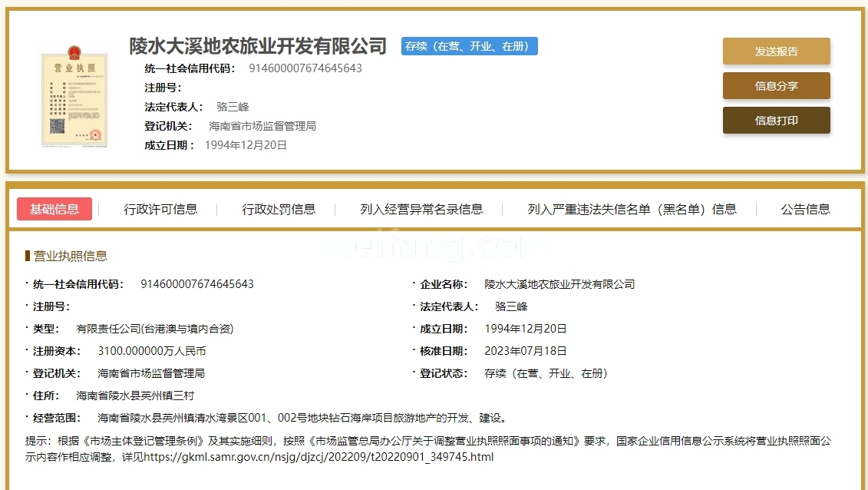Print the page with the 信息打印 button

coord(776,121)
